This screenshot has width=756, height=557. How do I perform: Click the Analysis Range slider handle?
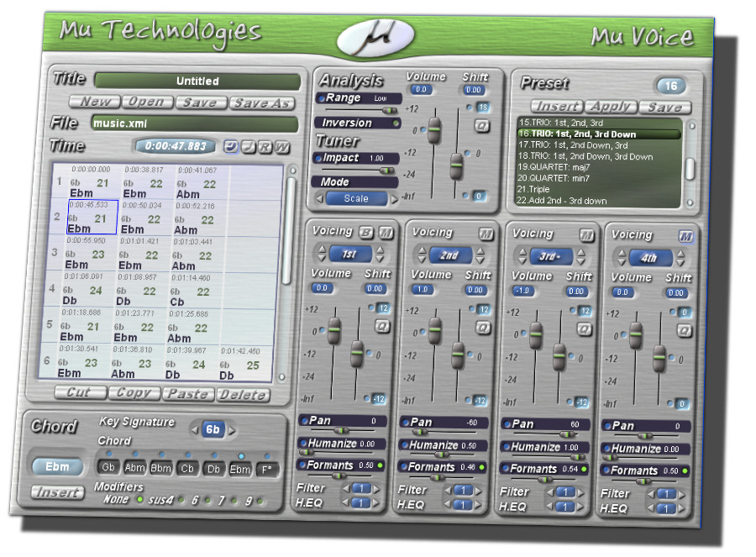pos(389,110)
